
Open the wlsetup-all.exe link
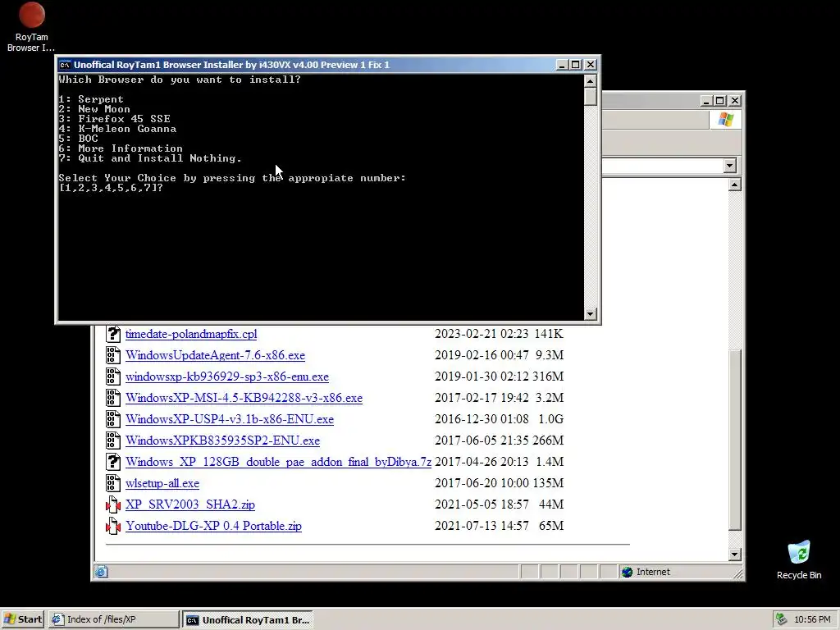(x=162, y=483)
